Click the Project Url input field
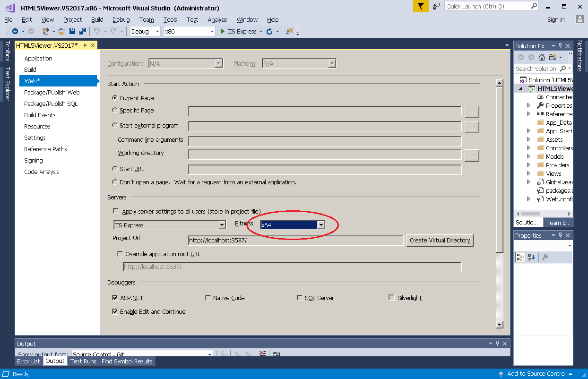The height and width of the screenshot is (379, 588). click(295, 240)
